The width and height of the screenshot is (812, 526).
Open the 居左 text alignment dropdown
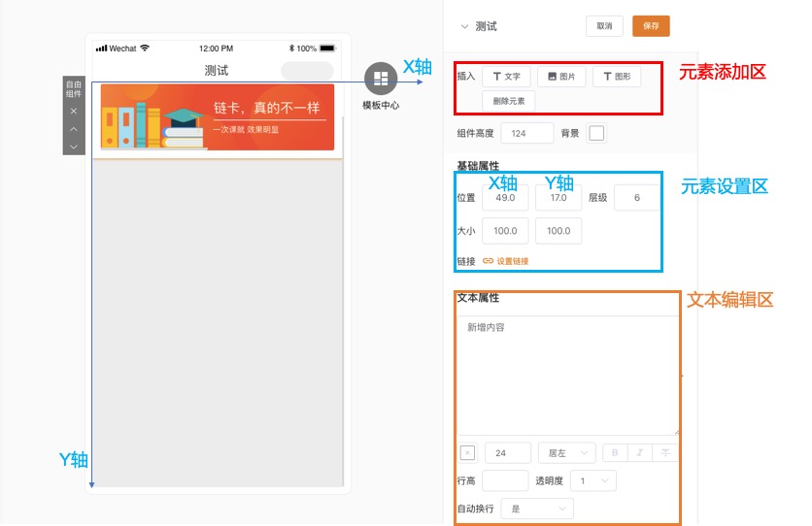coord(567,453)
